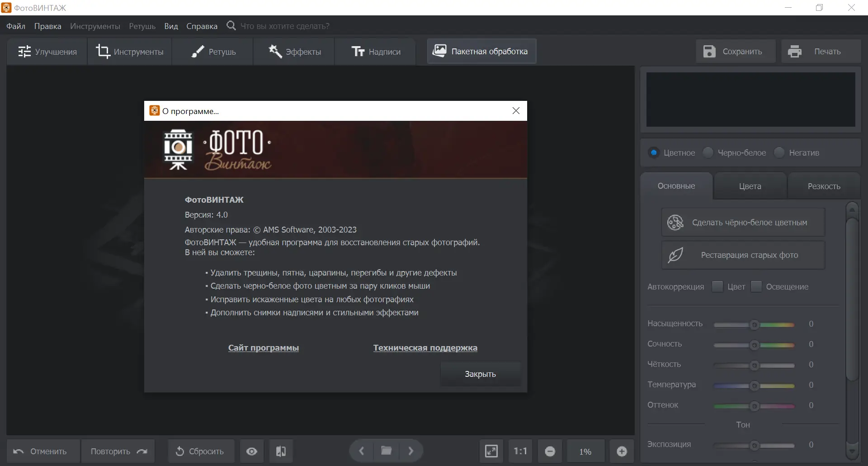Open the Файл menu

point(16,26)
